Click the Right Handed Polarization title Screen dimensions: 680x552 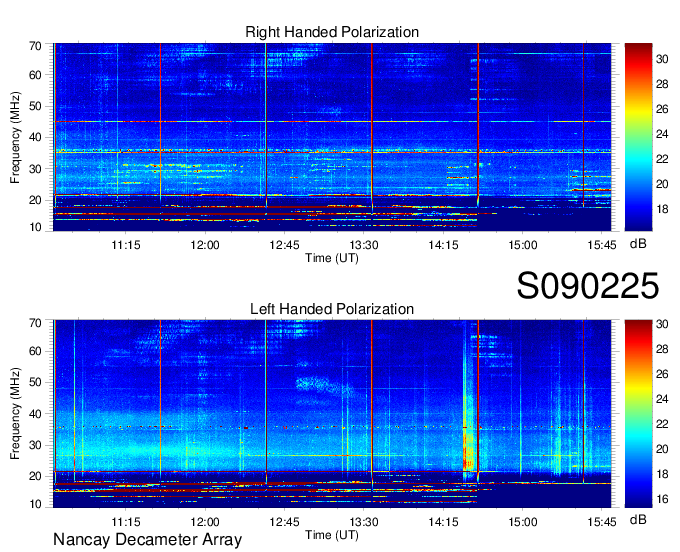click(332, 32)
